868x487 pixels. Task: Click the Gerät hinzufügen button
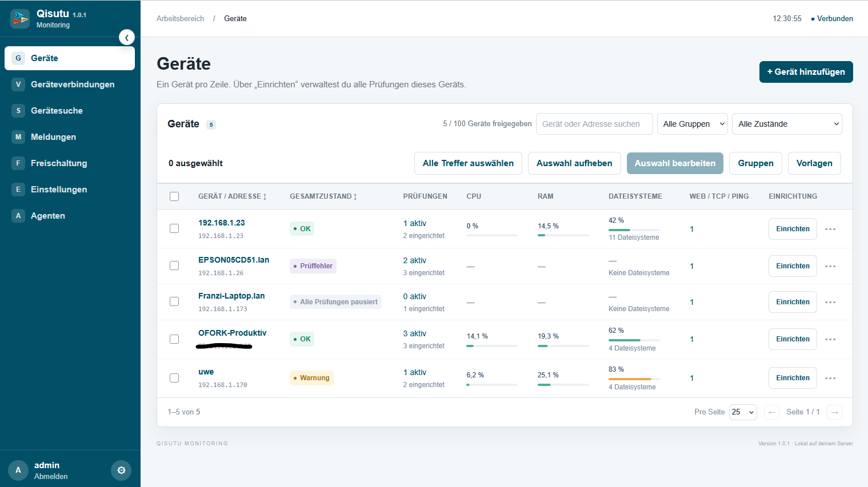[806, 72]
